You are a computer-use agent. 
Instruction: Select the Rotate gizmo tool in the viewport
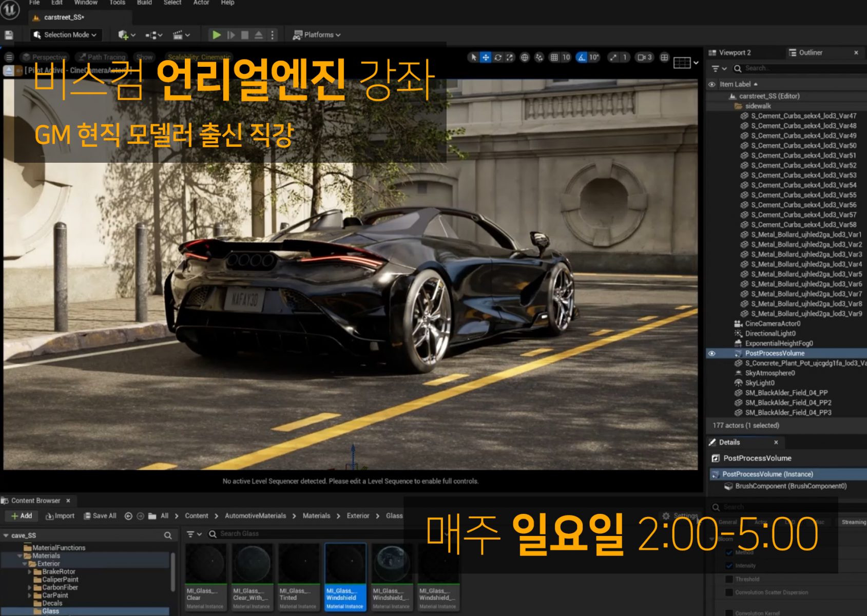498,57
